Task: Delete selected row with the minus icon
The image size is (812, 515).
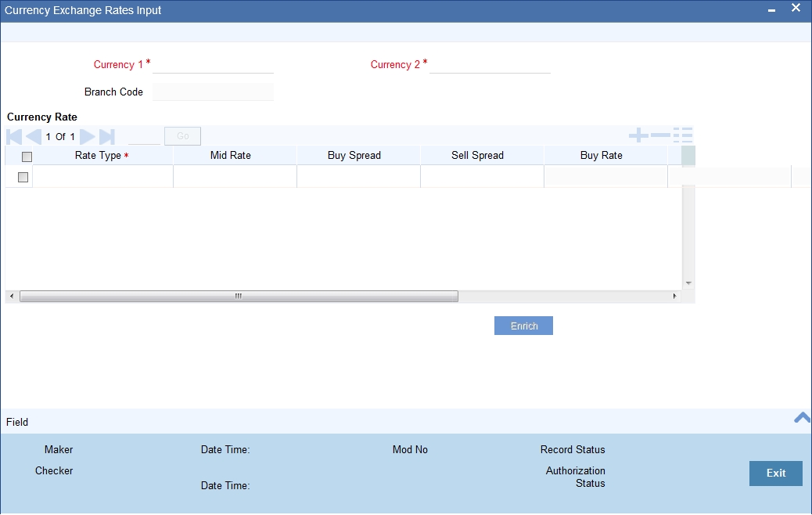Action: 660,135
